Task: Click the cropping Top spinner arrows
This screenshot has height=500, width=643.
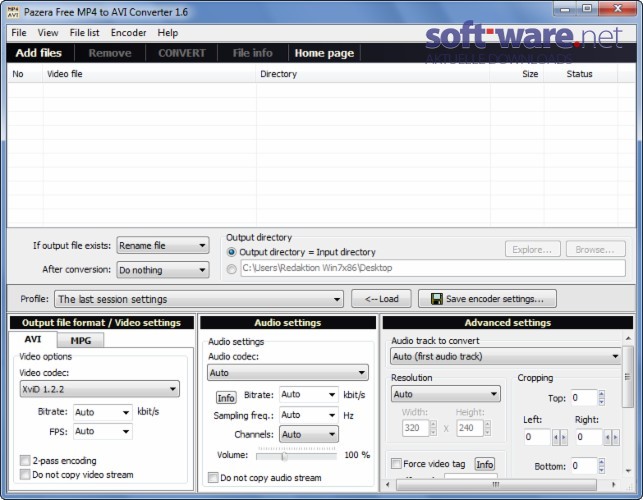Action: (602, 397)
